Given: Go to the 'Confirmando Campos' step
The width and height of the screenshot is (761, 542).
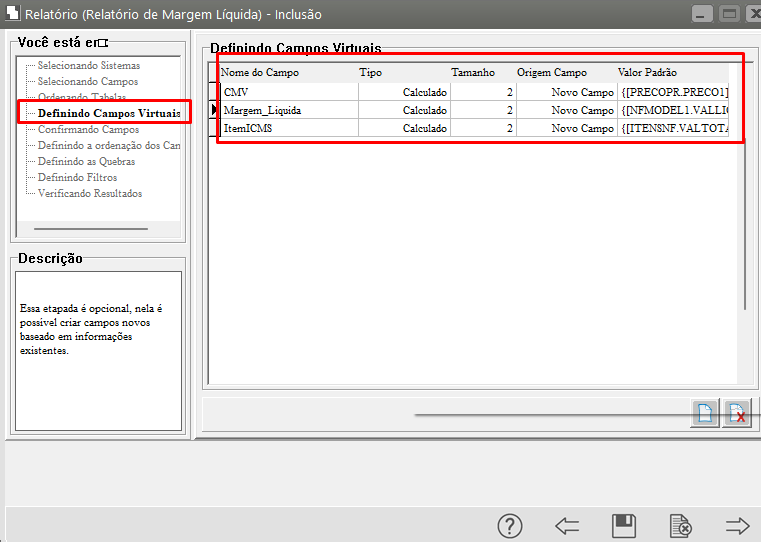Looking at the screenshot, I should (88, 130).
